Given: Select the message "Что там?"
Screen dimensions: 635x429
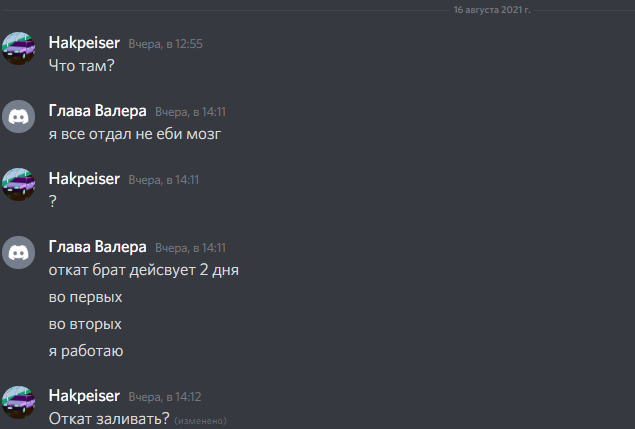Looking at the screenshot, I should [82, 66].
